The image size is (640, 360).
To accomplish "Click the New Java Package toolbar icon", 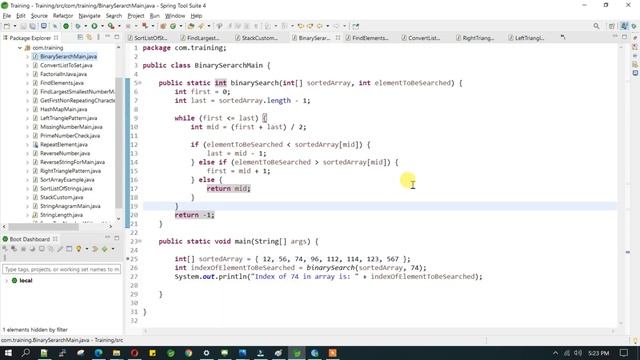I will [x=163, y=26].
